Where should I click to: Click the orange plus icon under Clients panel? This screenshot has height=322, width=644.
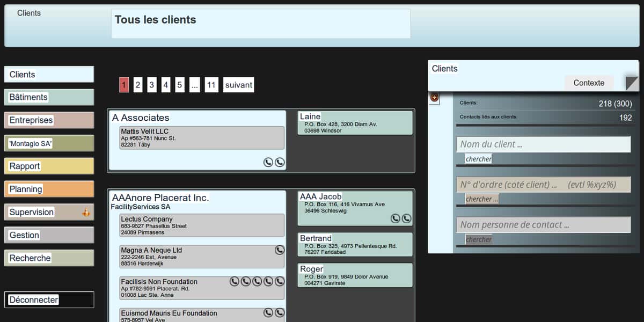click(435, 98)
